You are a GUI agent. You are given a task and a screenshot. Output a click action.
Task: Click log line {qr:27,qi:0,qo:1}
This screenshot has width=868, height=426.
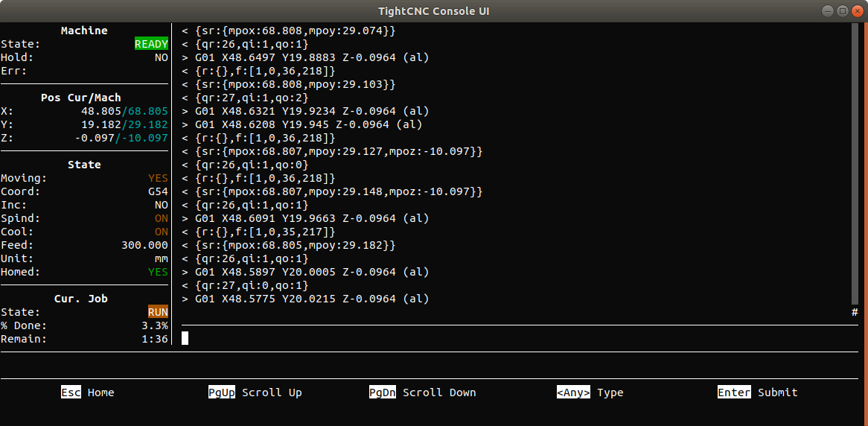(245, 285)
